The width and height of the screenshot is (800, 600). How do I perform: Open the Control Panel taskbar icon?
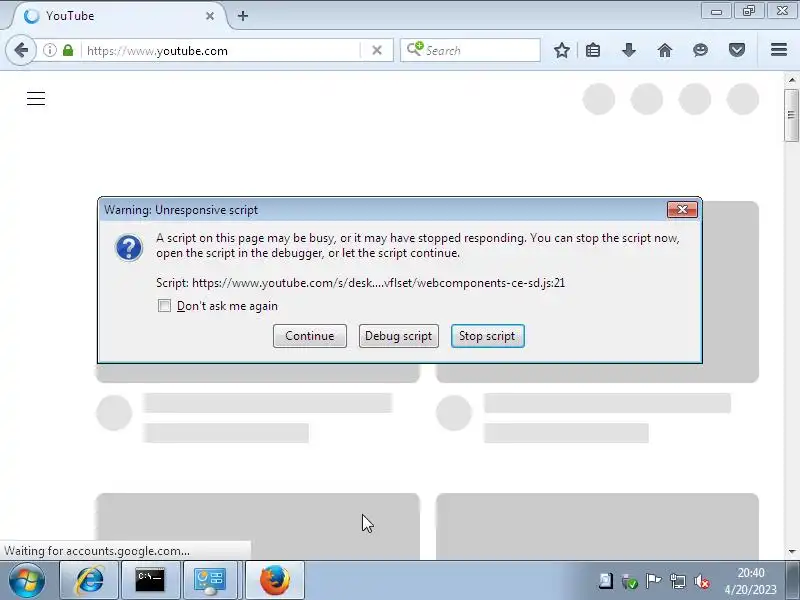coord(210,580)
